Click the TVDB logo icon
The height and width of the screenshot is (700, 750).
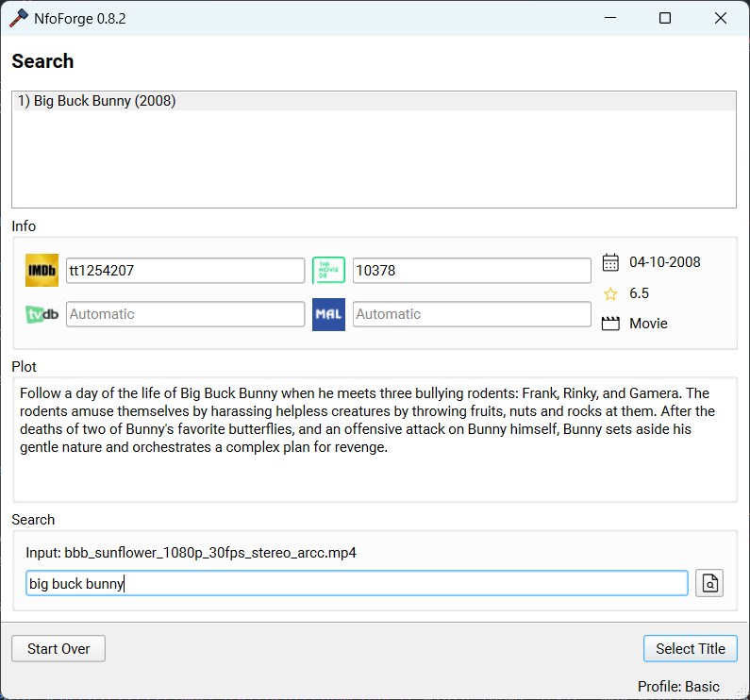(42, 314)
